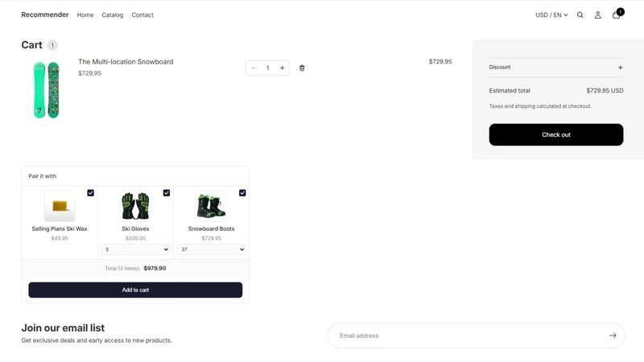Click the $729.95 USD estimated total
Screen dimensions: 644x362
point(605,90)
